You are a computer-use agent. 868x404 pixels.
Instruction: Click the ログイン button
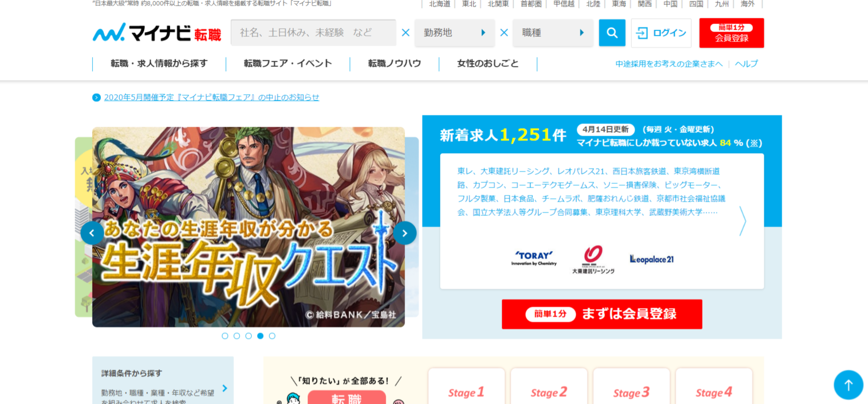pyautogui.click(x=661, y=33)
